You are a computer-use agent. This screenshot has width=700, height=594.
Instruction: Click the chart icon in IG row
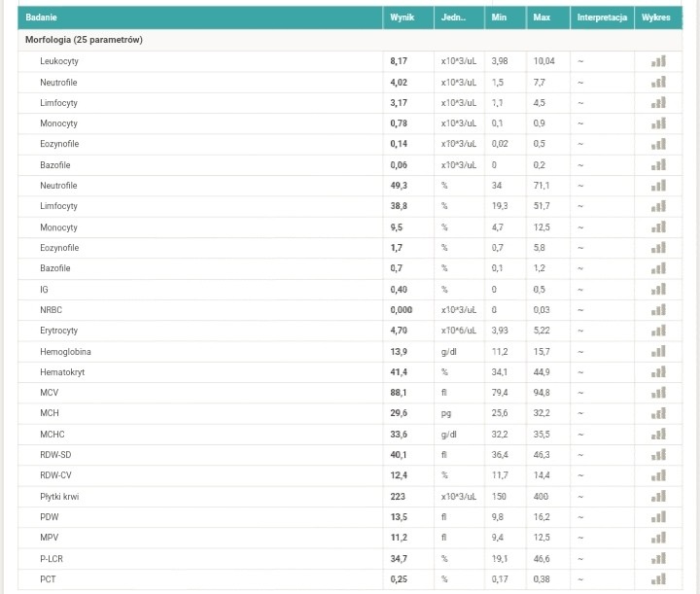pyautogui.click(x=658, y=289)
